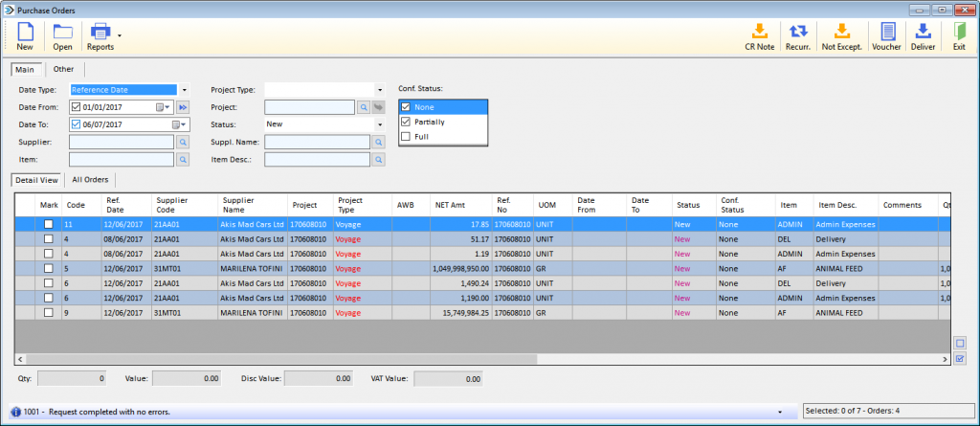Click the Project input field
The image size is (980, 426).
pyautogui.click(x=309, y=107)
